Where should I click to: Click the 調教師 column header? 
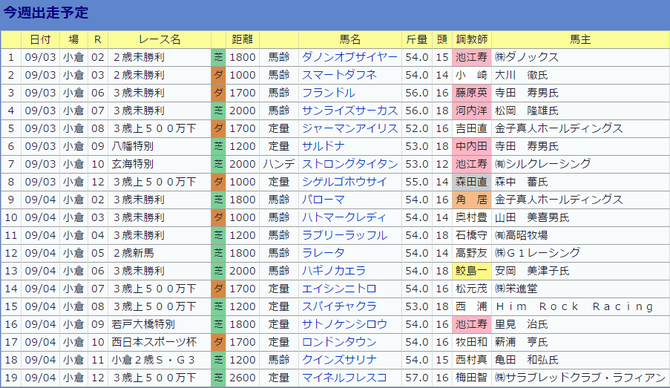(471, 40)
